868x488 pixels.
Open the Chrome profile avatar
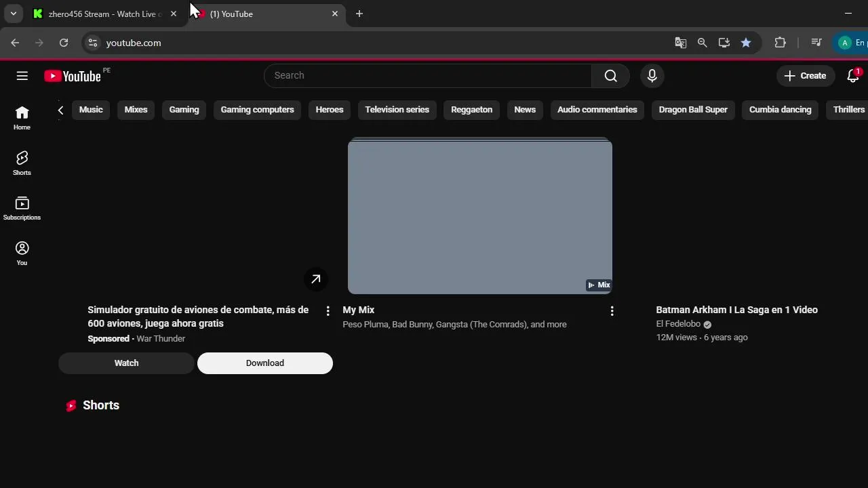click(x=845, y=43)
